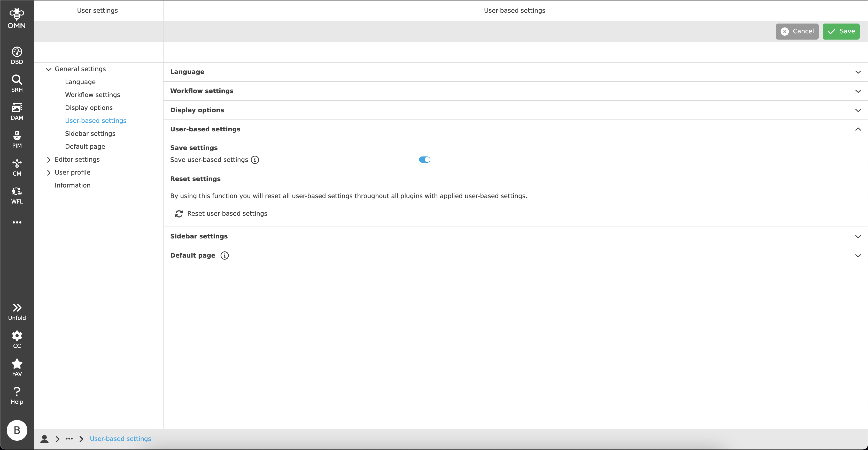Open the PIM module in the sidebar
The image size is (868, 450).
click(x=17, y=139)
